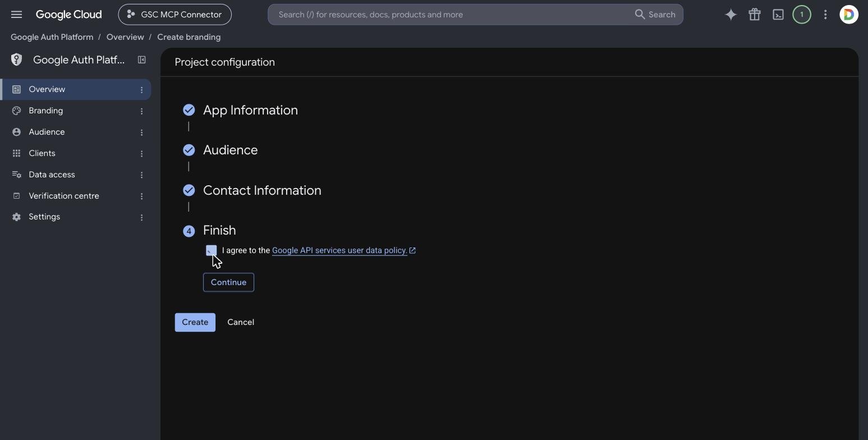868x440 pixels.
Task: Collapse the side panel toggle icon
Action: click(141, 59)
